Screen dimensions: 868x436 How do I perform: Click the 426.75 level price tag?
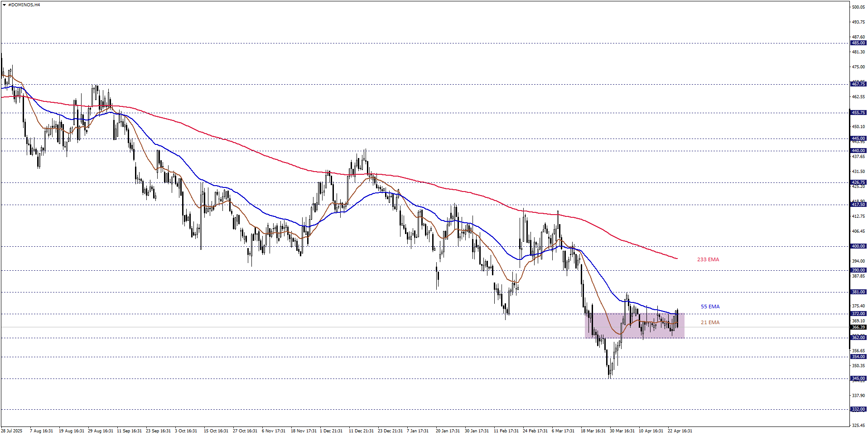858,182
